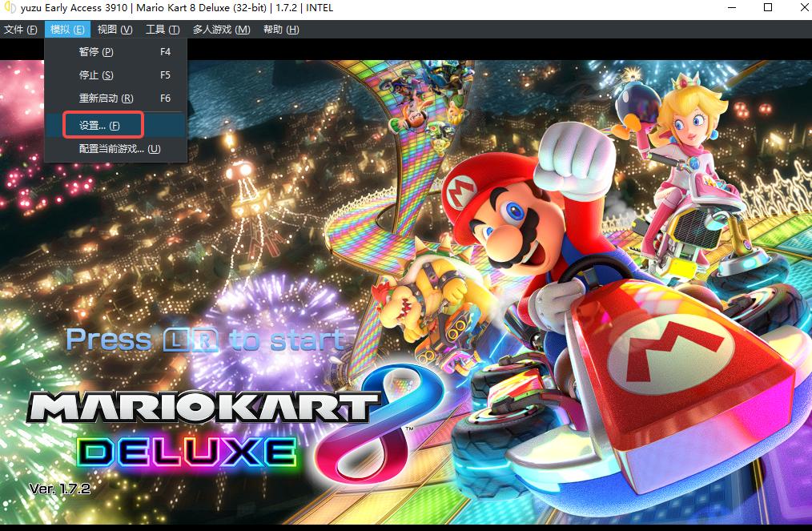Pause emulation with 暂停 (P)

[x=96, y=52]
